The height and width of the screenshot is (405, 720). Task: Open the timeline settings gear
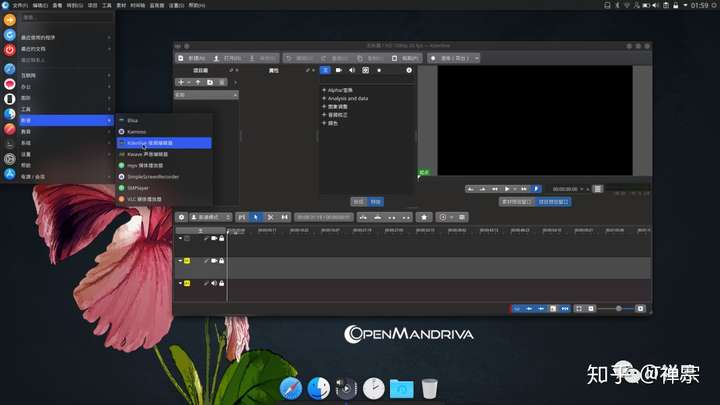click(x=181, y=217)
